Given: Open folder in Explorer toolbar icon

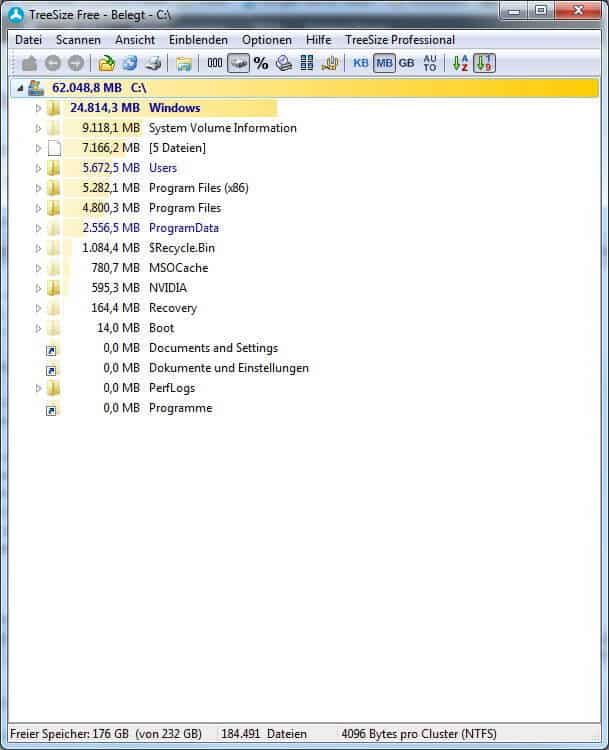Looking at the screenshot, I should (x=184, y=64).
